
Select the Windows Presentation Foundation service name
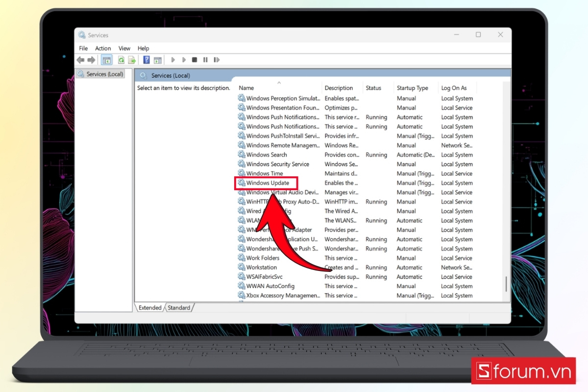[x=283, y=108]
